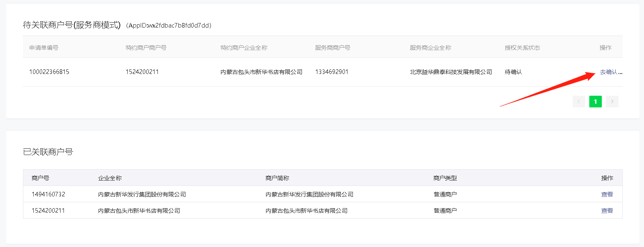Click the 申请单编号 column header
Image resolution: width=644 pixels, height=247 pixels.
tap(44, 48)
